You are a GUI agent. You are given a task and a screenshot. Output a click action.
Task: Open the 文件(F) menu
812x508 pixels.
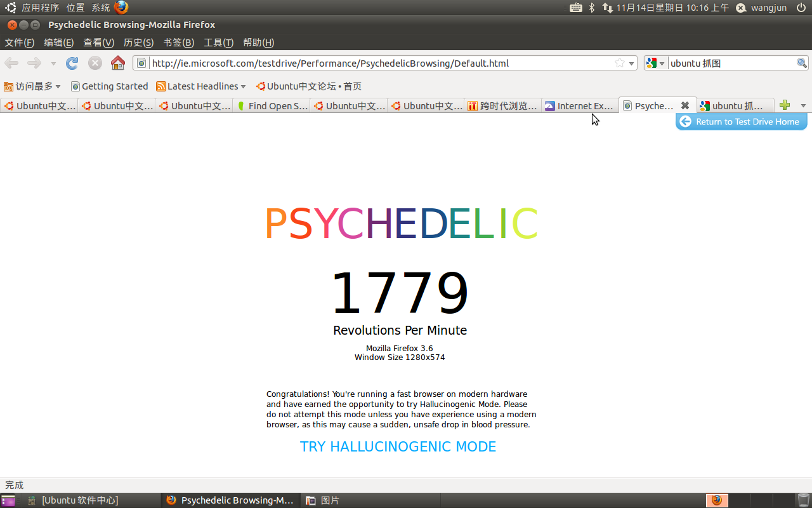click(x=20, y=43)
